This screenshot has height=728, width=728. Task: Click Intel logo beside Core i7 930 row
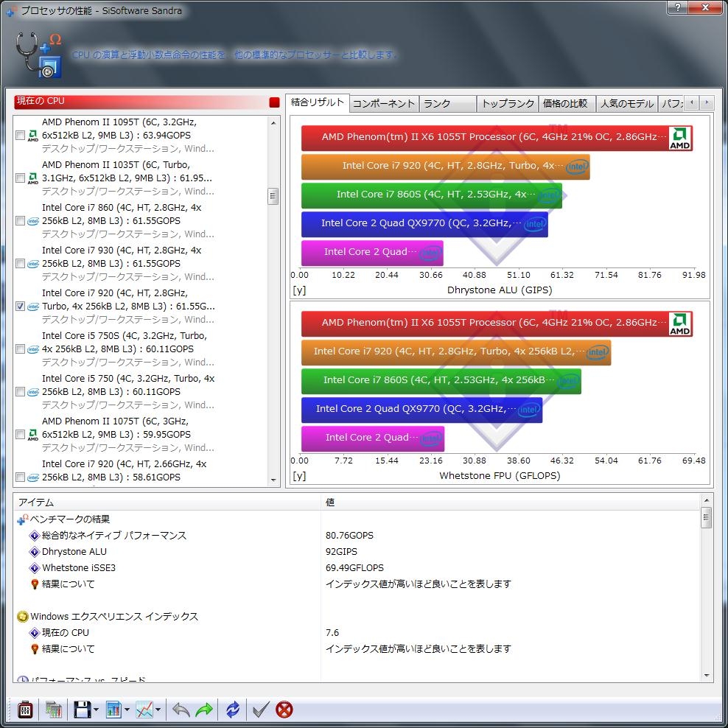[33, 264]
